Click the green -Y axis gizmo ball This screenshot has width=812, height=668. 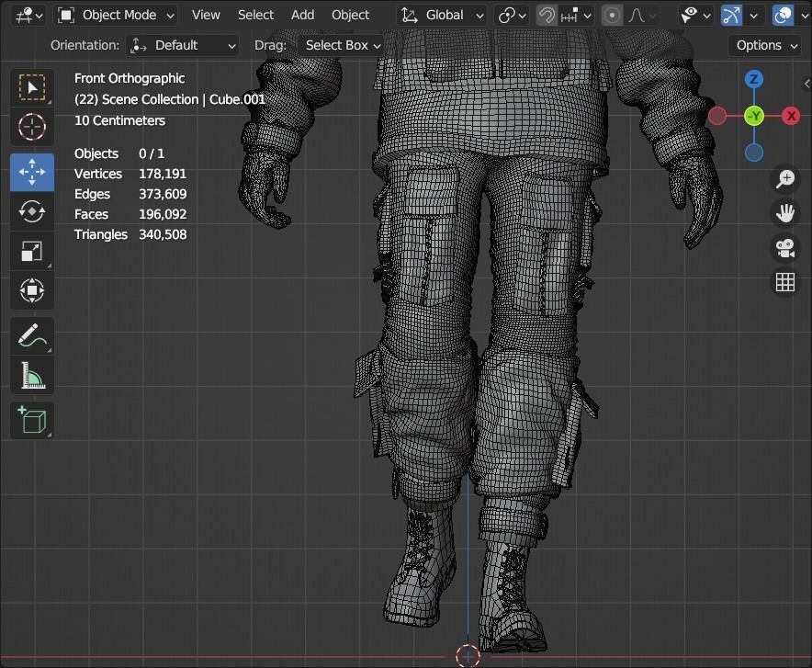(754, 116)
